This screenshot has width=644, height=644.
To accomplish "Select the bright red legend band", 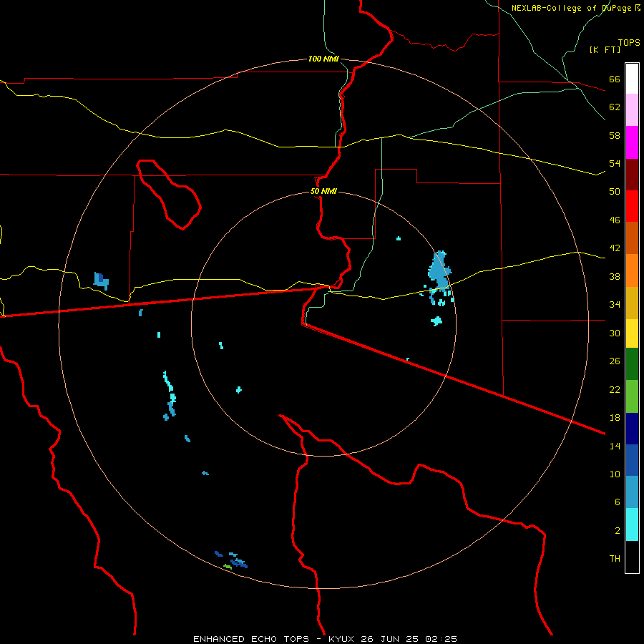I will pos(632,206).
